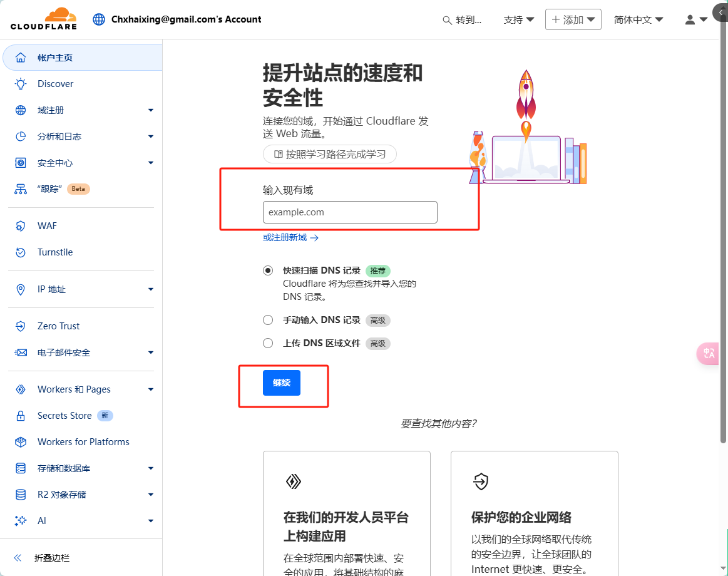The image size is (728, 576).
Task: Expand the 分析和日志 sidebar section
Action: 150,136
